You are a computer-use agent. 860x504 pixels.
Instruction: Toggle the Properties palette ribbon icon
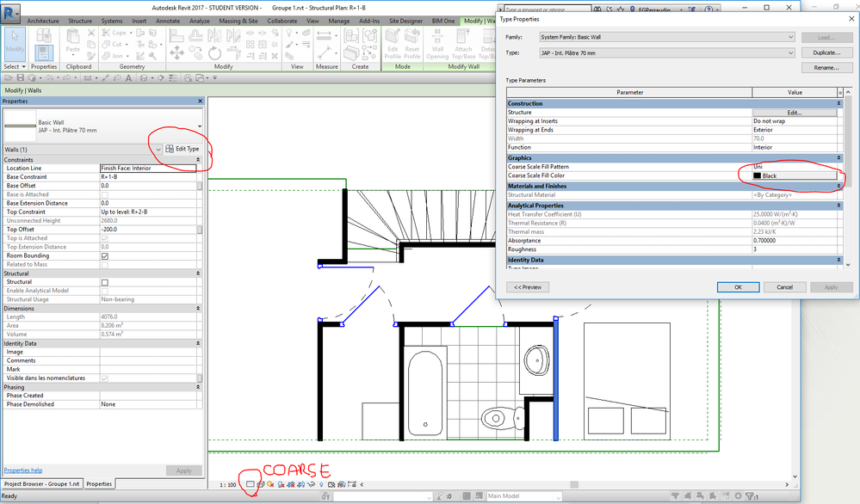(x=44, y=52)
